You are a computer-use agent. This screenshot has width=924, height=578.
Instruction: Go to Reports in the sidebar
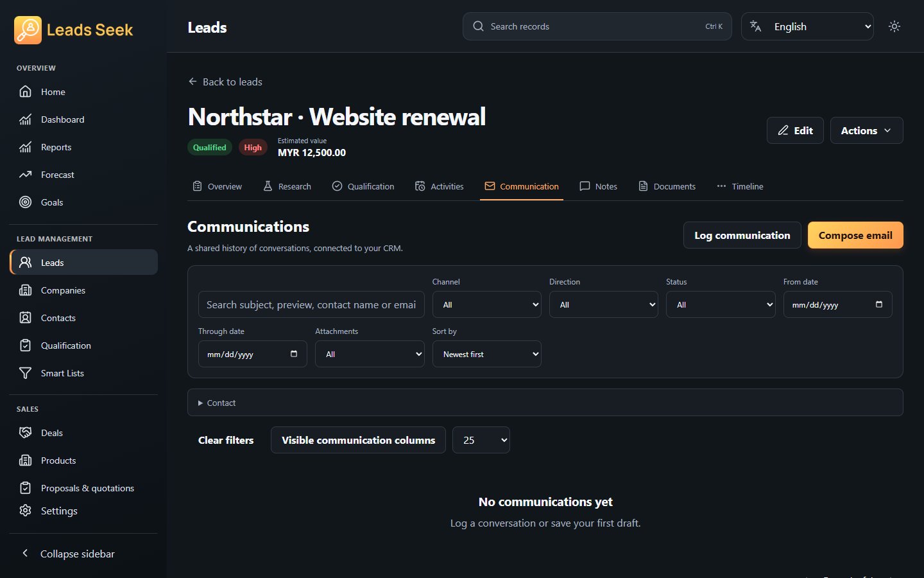coord(83,147)
